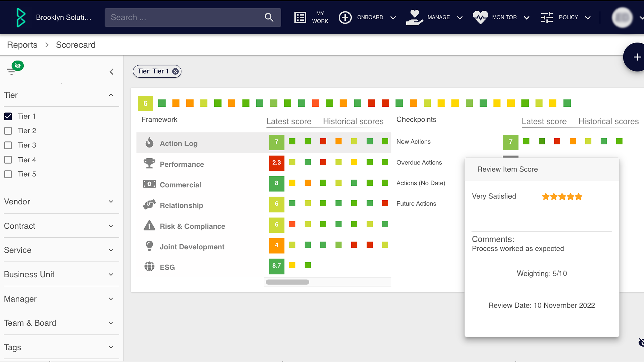Click the Relationship handshake icon

coord(149,205)
